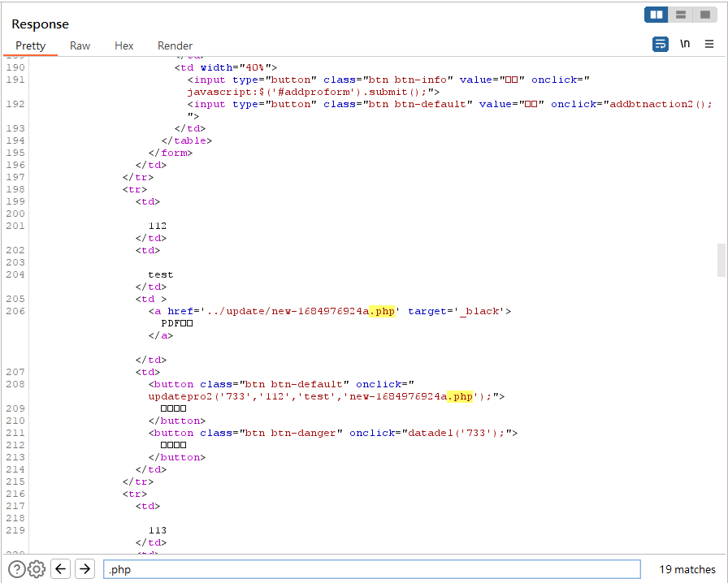Viewport: 728px width, 583px height.
Task: Switch to the Pretty tab
Action: tap(31, 45)
